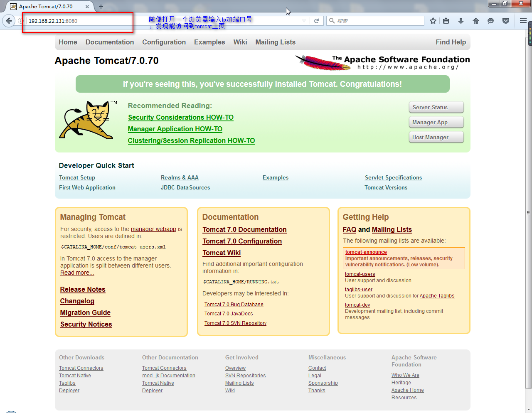Open Configuration in the top navigation bar
This screenshot has height=413, width=532.
(x=164, y=42)
